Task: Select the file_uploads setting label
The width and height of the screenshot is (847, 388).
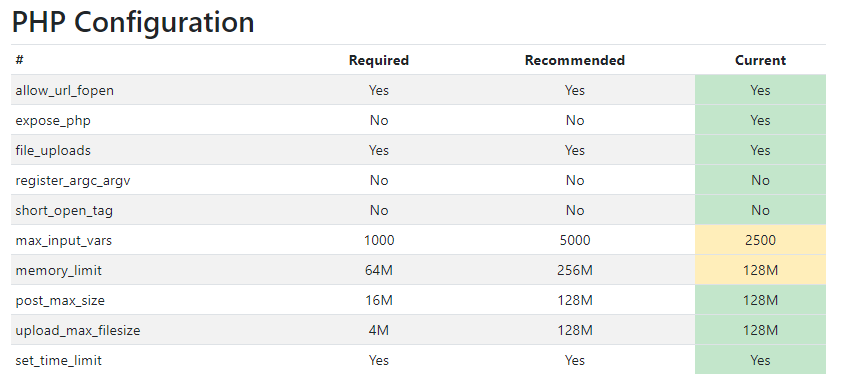Action: tap(53, 150)
